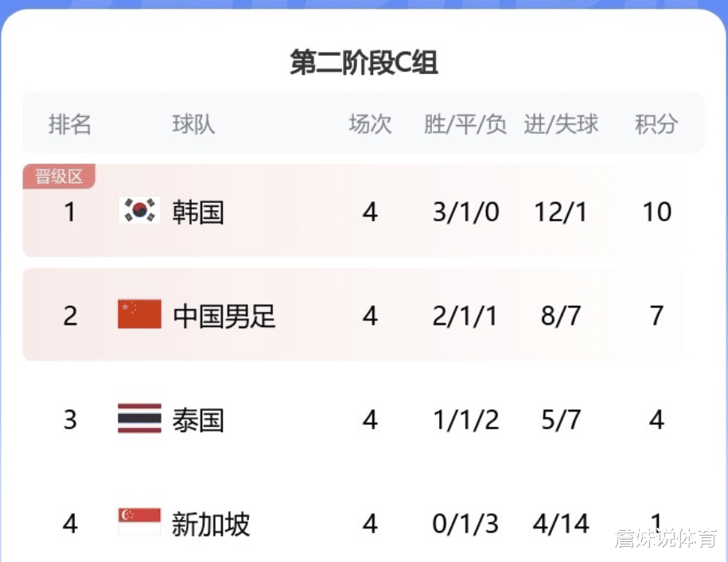Open the 中国男足 team name
The image size is (728, 562).
tap(224, 316)
